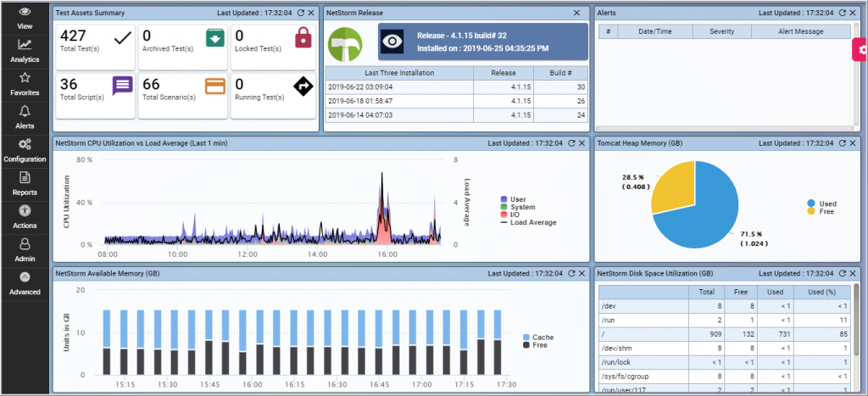The height and width of the screenshot is (396, 868).
Task: Refresh the Disk Space Utilization panel
Action: [x=842, y=274]
